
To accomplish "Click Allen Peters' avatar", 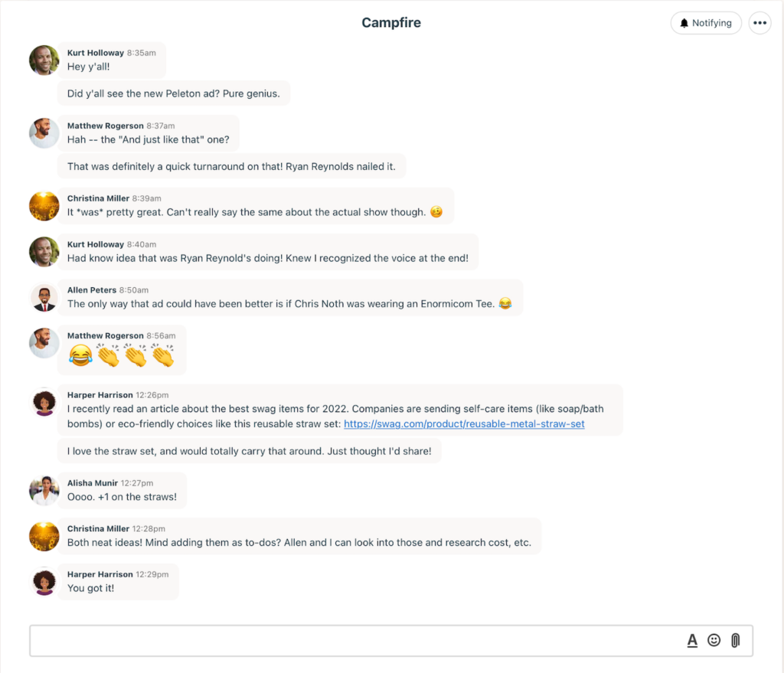I will coord(44,298).
